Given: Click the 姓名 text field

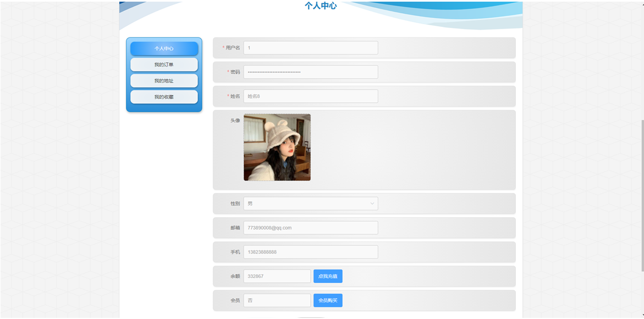Looking at the screenshot, I should click(x=311, y=96).
